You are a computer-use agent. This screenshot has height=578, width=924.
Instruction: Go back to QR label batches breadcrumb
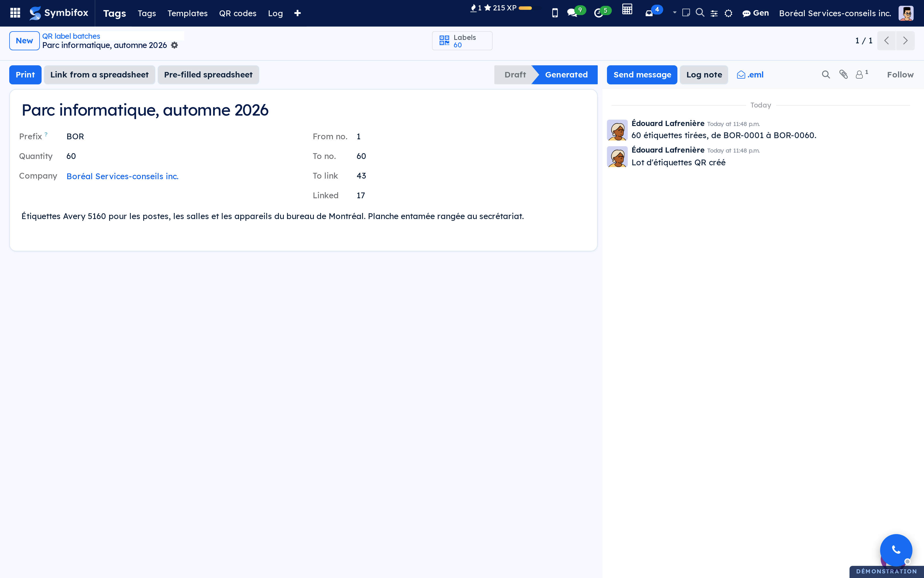[71, 36]
